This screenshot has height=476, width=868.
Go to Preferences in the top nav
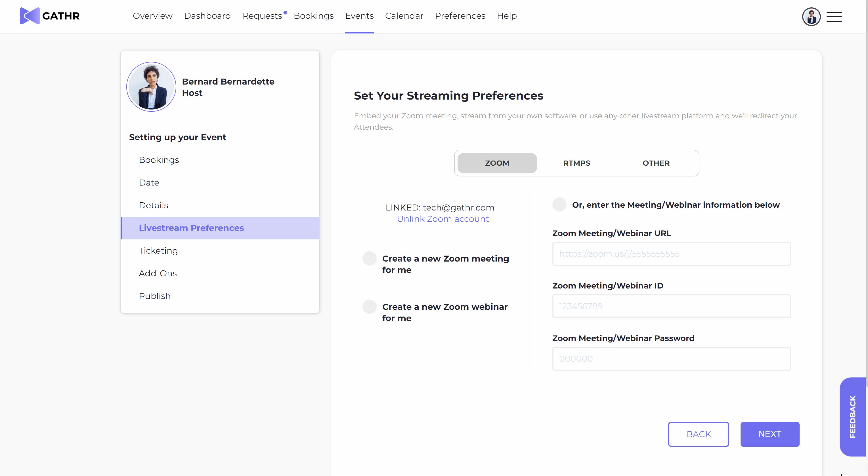coord(460,16)
